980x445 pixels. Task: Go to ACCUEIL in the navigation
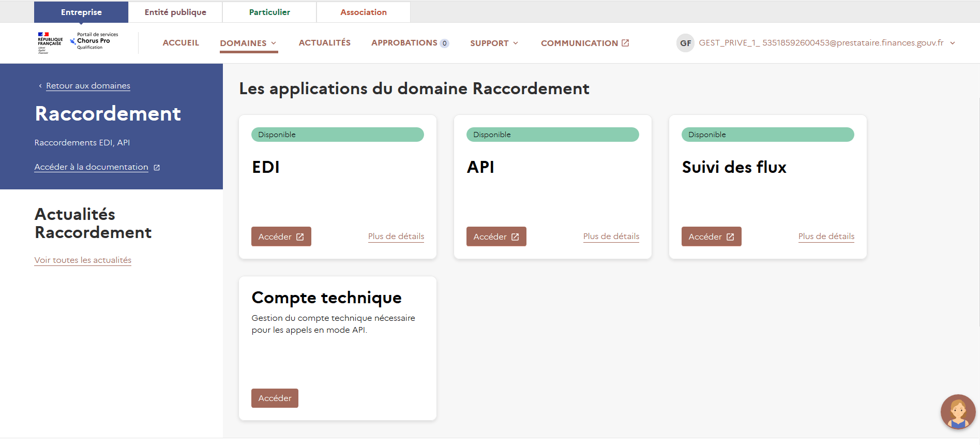coord(180,43)
